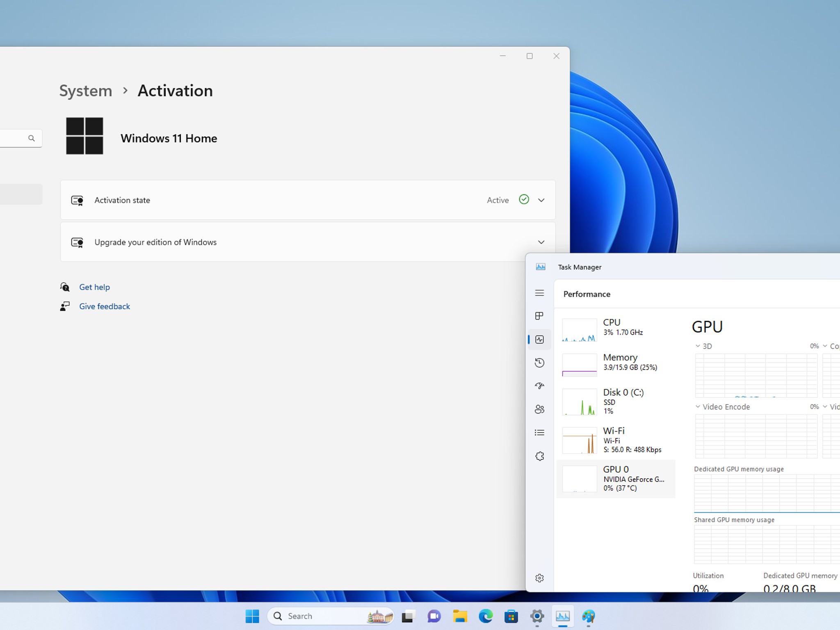840x630 pixels.
Task: Select Wi-Fi in the performance list
Action: click(x=616, y=440)
